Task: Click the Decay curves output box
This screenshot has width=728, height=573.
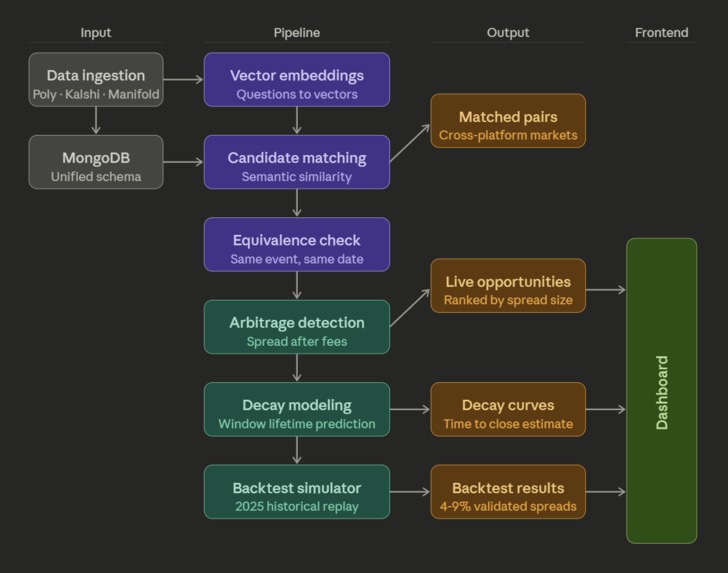Action: [x=508, y=409]
